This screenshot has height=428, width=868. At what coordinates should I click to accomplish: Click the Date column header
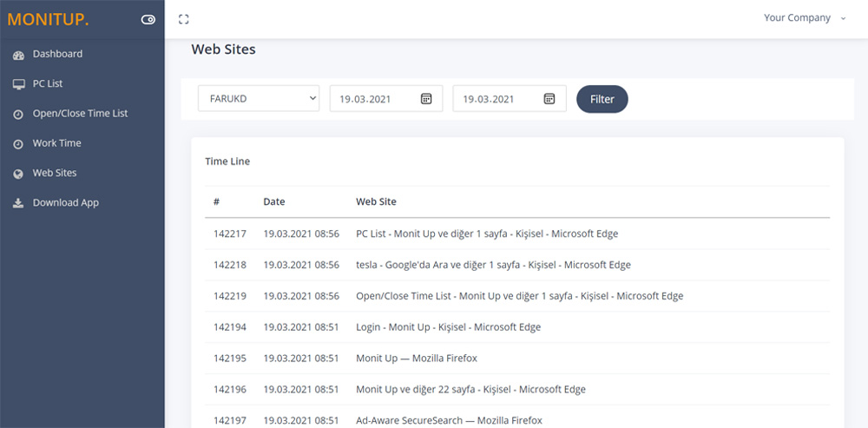(274, 201)
